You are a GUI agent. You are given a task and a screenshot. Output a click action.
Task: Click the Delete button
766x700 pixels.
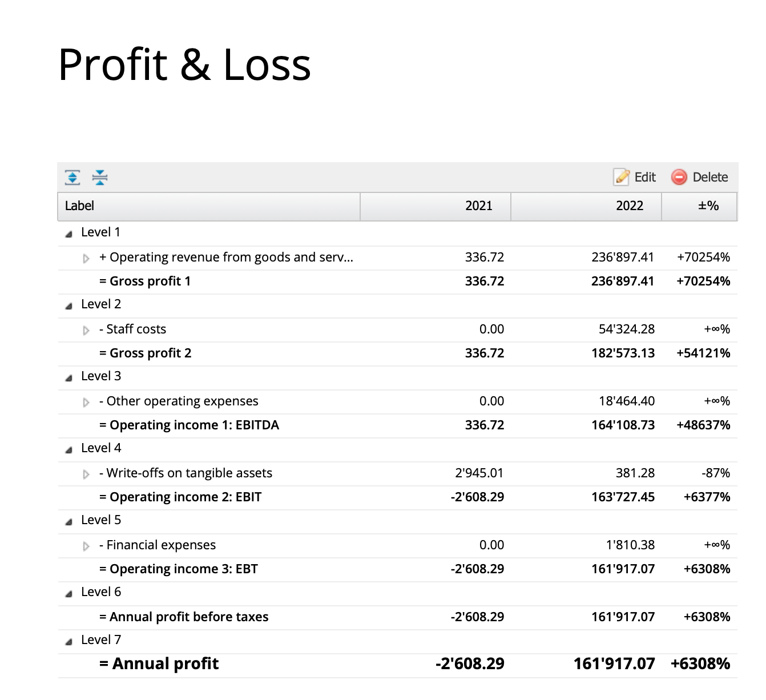pos(709,177)
